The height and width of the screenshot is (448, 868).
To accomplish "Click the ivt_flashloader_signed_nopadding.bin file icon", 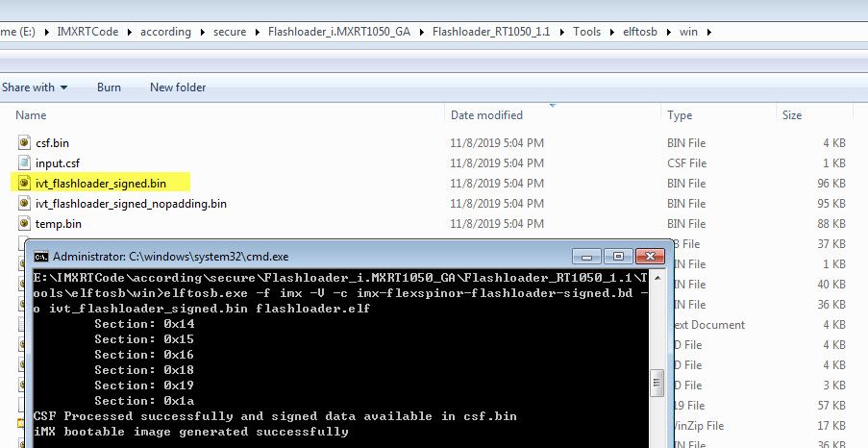I will coord(24,203).
